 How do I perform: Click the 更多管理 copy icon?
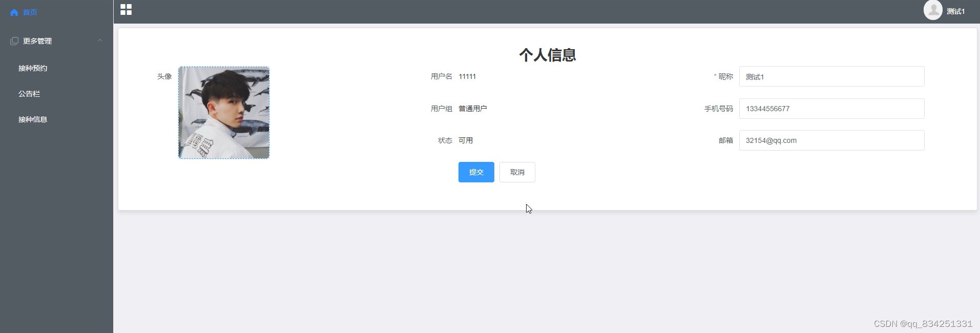point(14,41)
